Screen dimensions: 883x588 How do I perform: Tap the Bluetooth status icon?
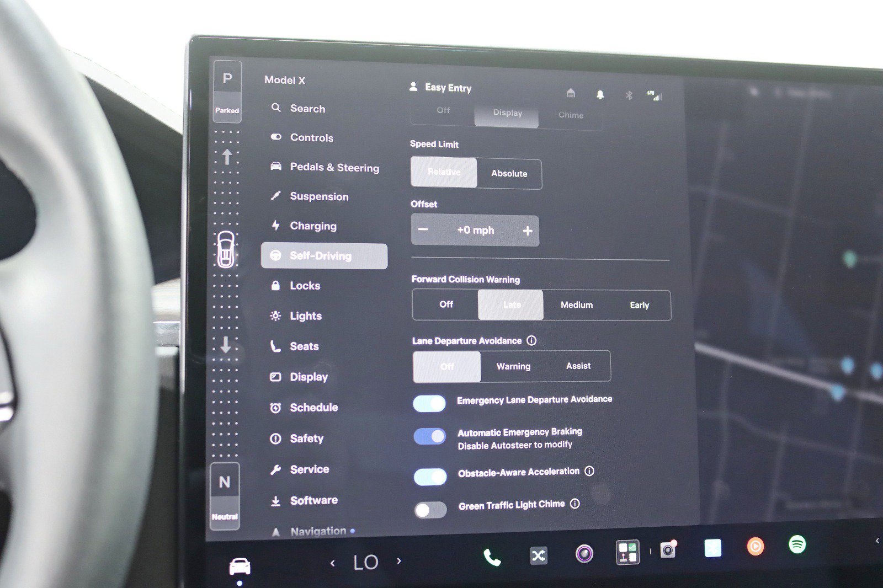(x=629, y=95)
